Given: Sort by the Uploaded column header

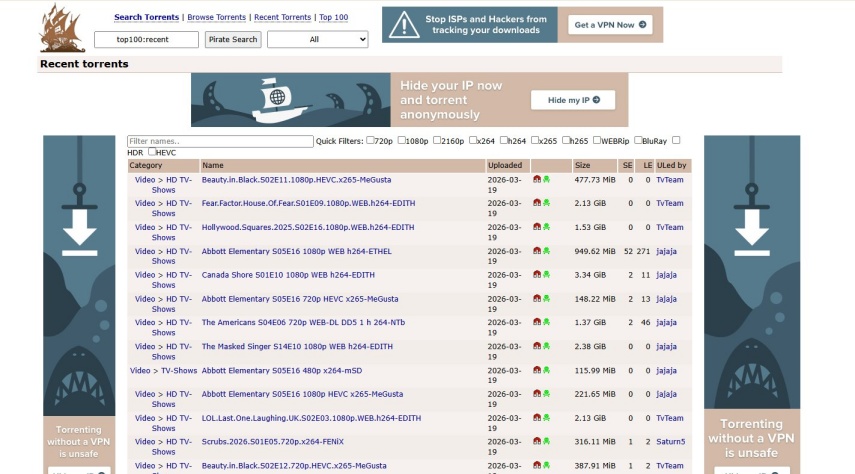Looking at the screenshot, I should click(505, 165).
